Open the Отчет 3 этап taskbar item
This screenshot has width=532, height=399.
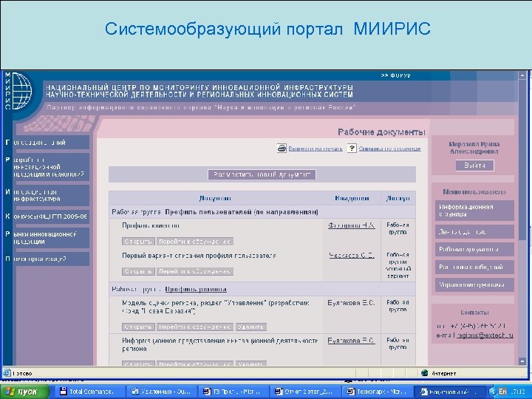pos(304,392)
